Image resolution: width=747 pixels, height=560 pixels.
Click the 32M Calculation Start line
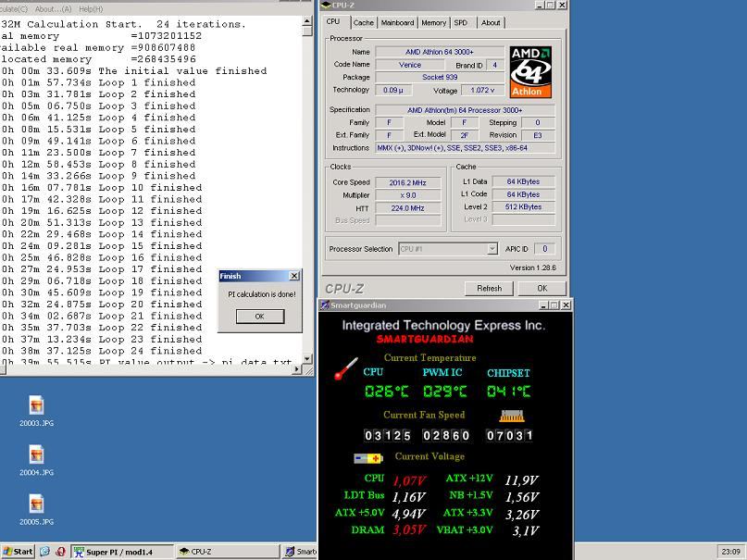click(124, 24)
